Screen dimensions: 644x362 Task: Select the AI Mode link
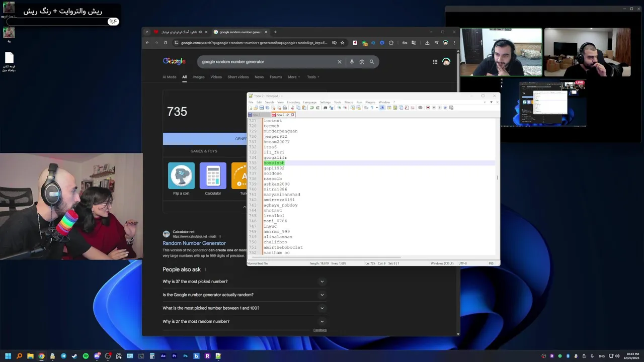pos(170,77)
